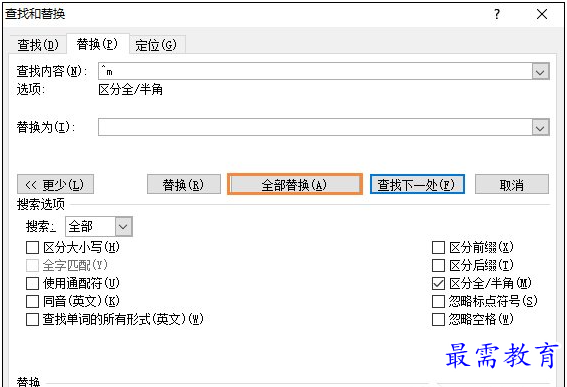The height and width of the screenshot is (387, 567).
Task: Click inside the 替换为 text field
Action: tap(315, 127)
